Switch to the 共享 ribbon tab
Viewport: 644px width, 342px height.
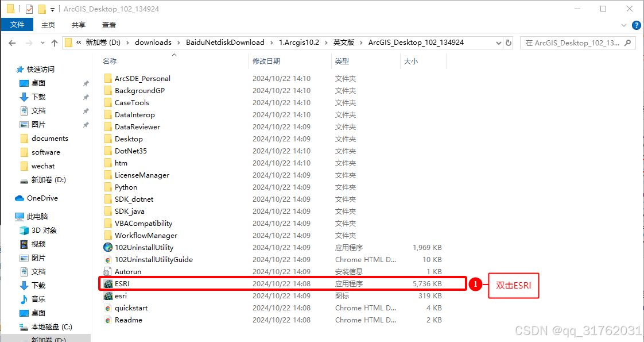[79, 25]
